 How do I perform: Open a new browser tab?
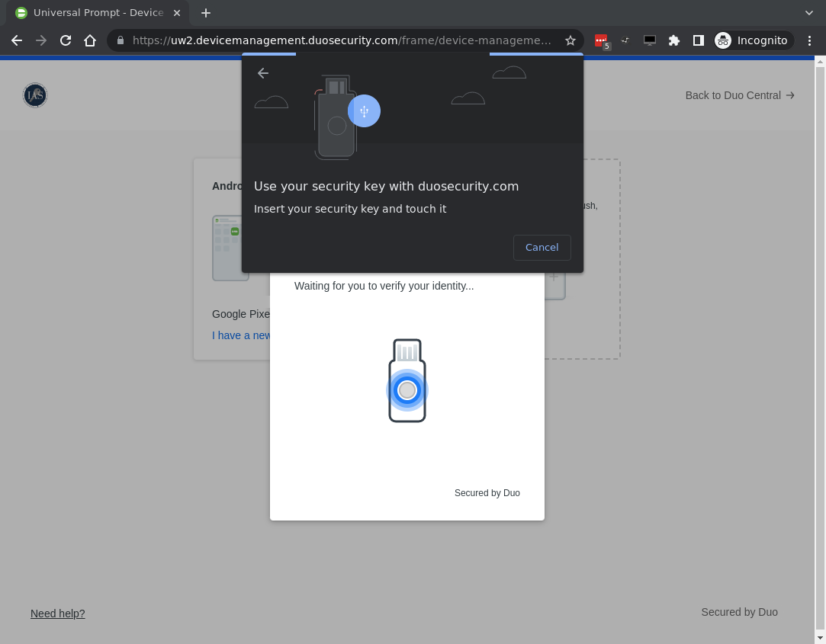(x=206, y=12)
